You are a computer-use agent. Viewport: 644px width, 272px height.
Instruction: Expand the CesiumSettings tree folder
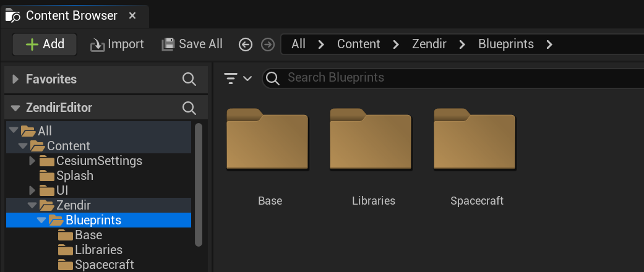click(33, 161)
